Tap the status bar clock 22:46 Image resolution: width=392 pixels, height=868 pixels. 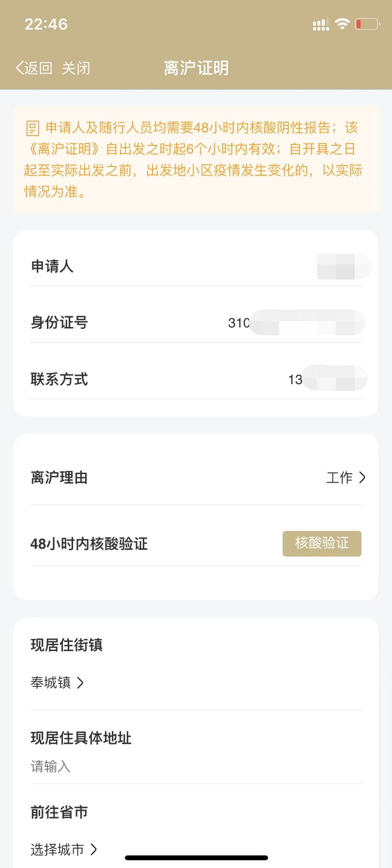click(x=46, y=24)
